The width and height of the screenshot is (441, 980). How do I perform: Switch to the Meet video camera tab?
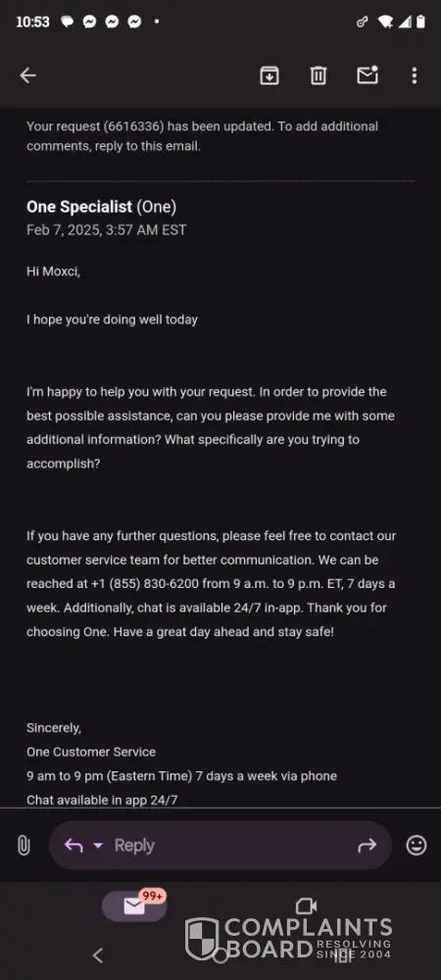[x=306, y=906]
